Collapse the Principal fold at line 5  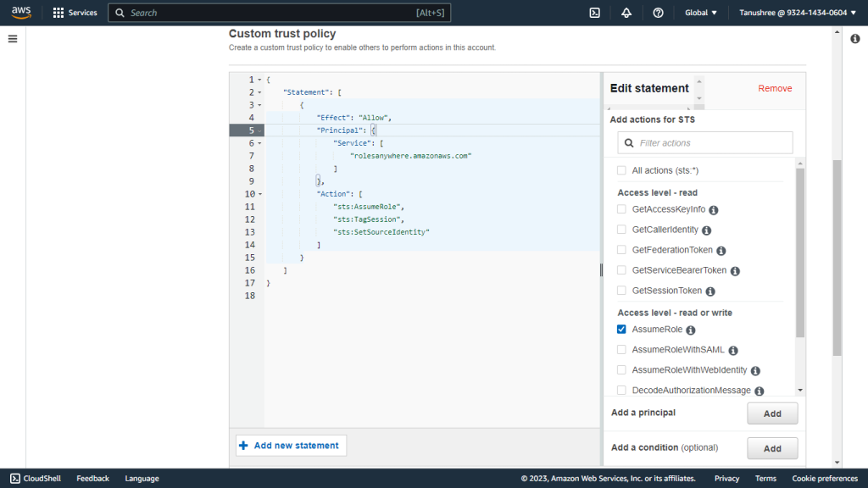(259, 130)
